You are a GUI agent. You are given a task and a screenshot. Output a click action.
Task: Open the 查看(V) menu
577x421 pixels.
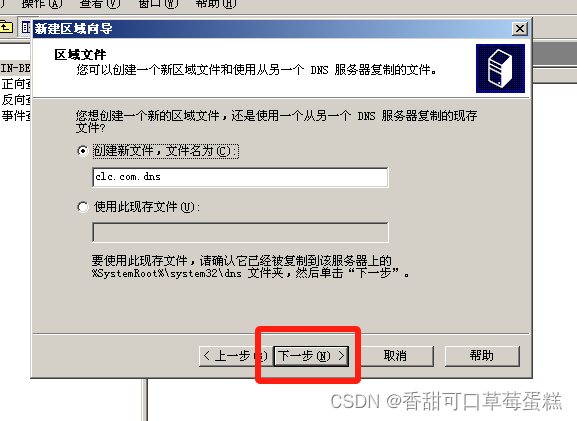coord(100,4)
